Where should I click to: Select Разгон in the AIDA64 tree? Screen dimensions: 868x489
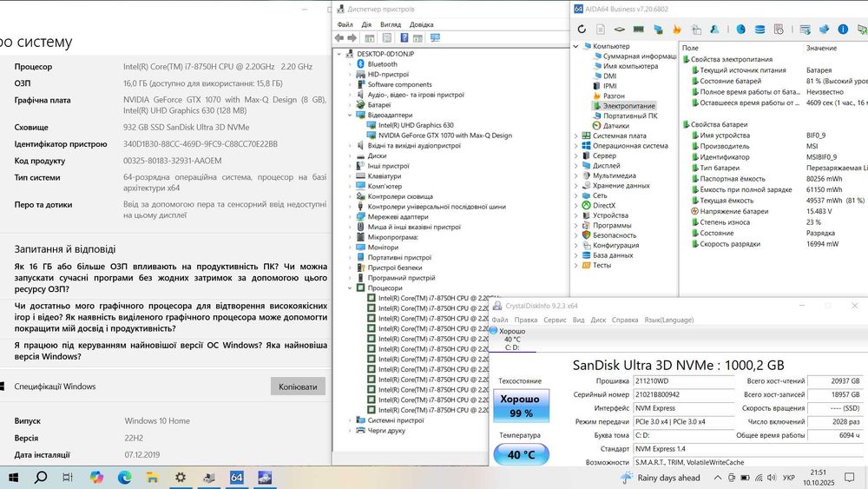point(614,96)
